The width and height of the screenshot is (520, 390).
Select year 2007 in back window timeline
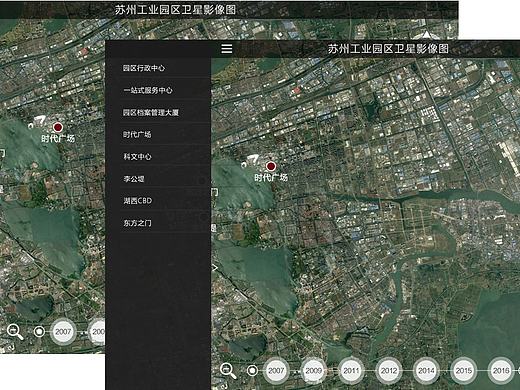pyautogui.click(x=63, y=332)
